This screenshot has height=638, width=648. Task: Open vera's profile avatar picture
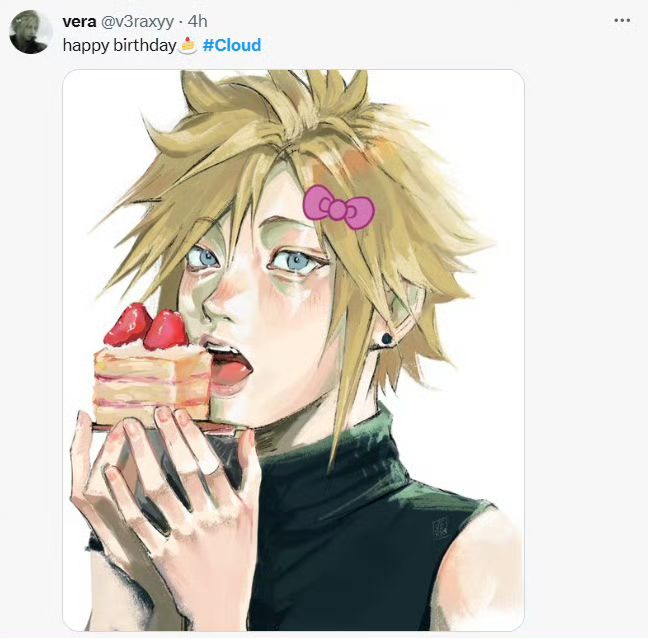point(30,32)
